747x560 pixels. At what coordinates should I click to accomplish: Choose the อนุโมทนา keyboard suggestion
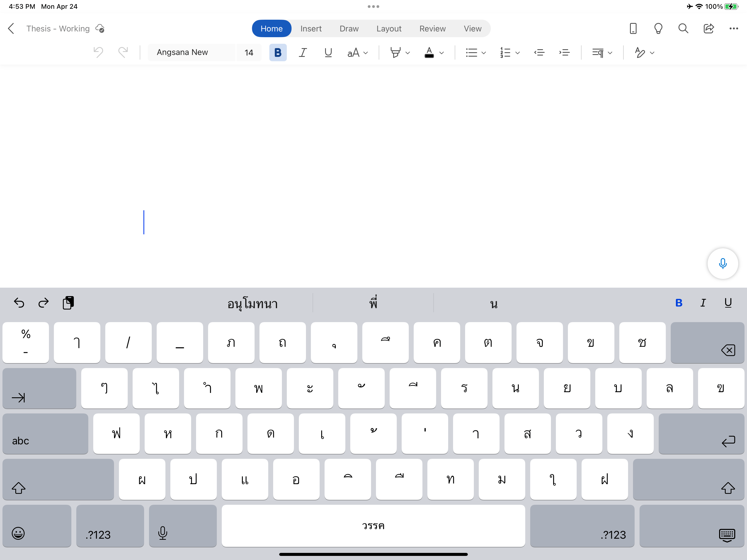pyautogui.click(x=253, y=304)
